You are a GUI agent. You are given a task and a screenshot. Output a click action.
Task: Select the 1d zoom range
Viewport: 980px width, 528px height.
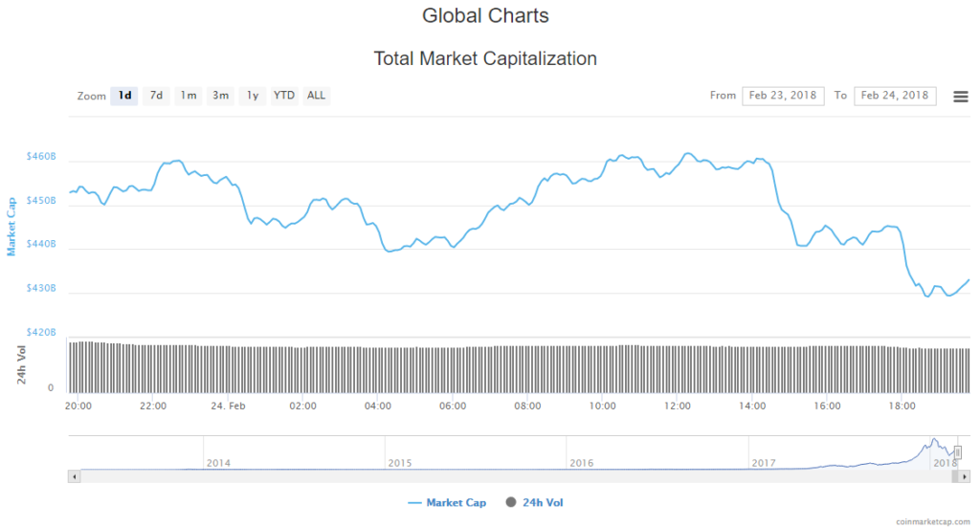click(x=124, y=96)
